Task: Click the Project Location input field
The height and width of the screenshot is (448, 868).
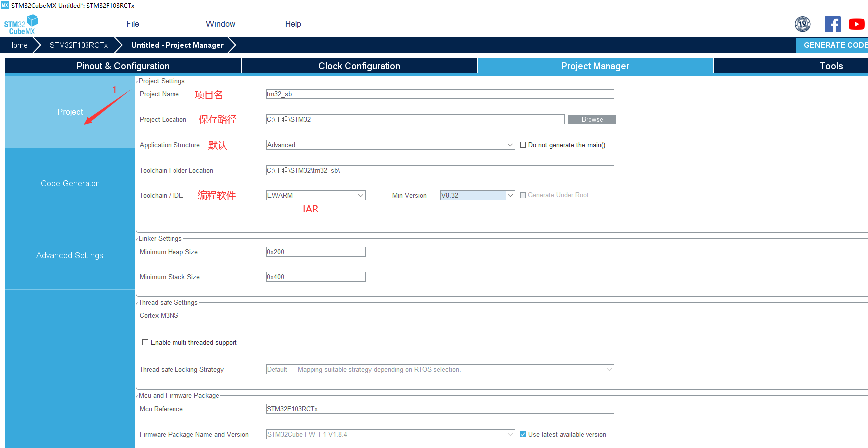Action: [416, 119]
